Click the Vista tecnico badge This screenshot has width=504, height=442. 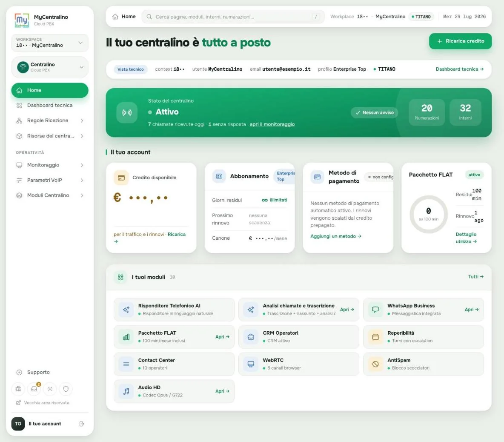131,69
